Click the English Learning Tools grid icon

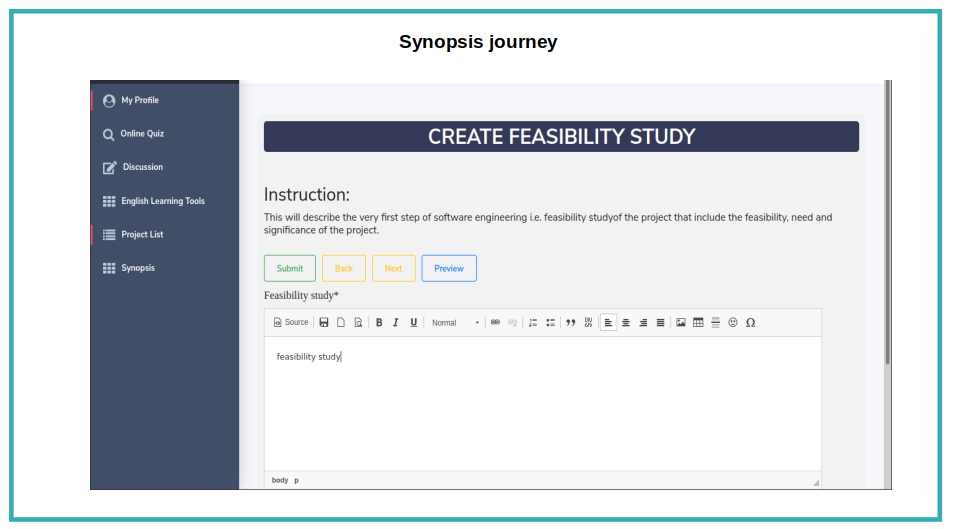point(109,201)
